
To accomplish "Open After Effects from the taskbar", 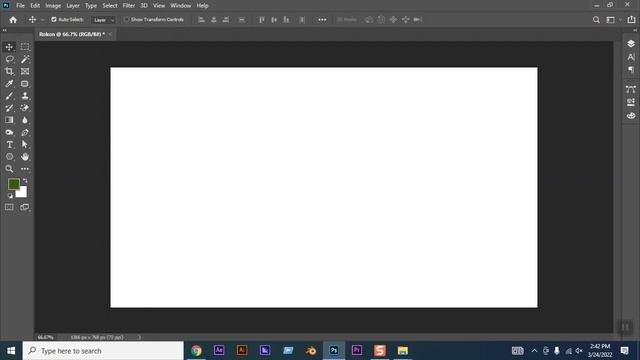I will 219,351.
